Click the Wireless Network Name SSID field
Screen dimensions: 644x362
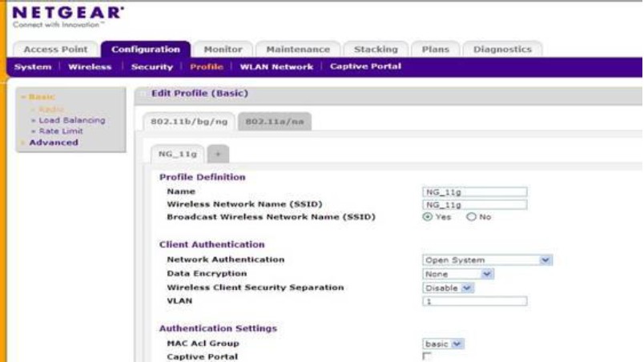[474, 204]
